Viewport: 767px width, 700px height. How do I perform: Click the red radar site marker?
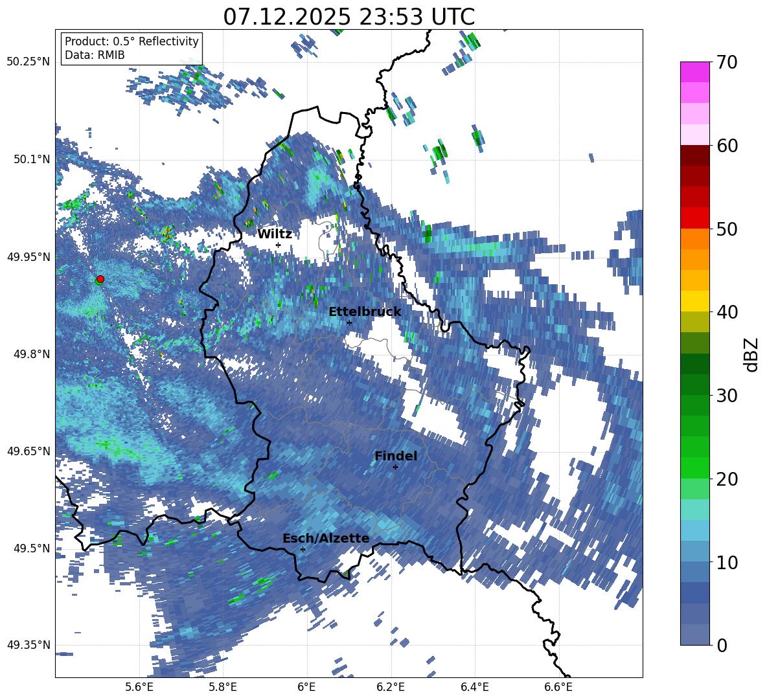click(x=100, y=278)
